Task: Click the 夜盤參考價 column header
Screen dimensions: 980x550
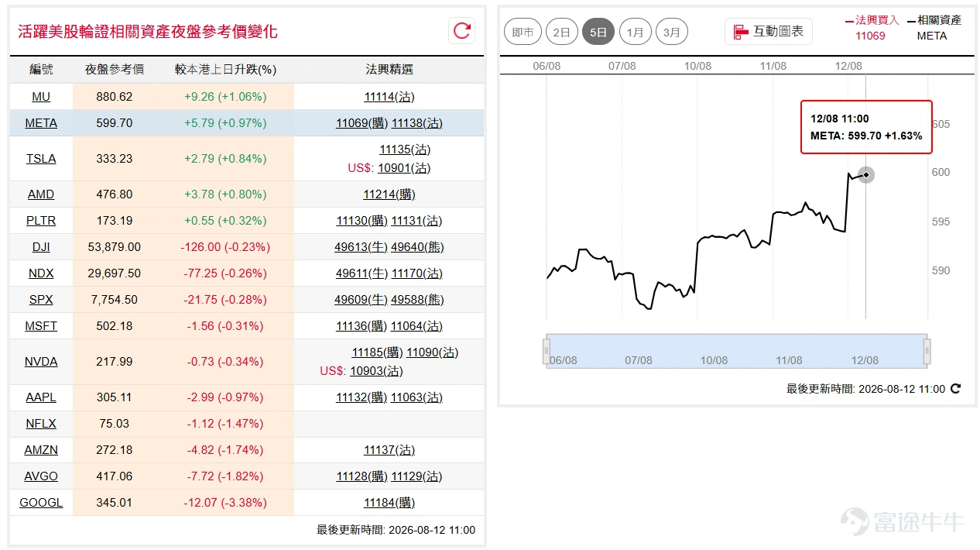Action: click(x=115, y=70)
